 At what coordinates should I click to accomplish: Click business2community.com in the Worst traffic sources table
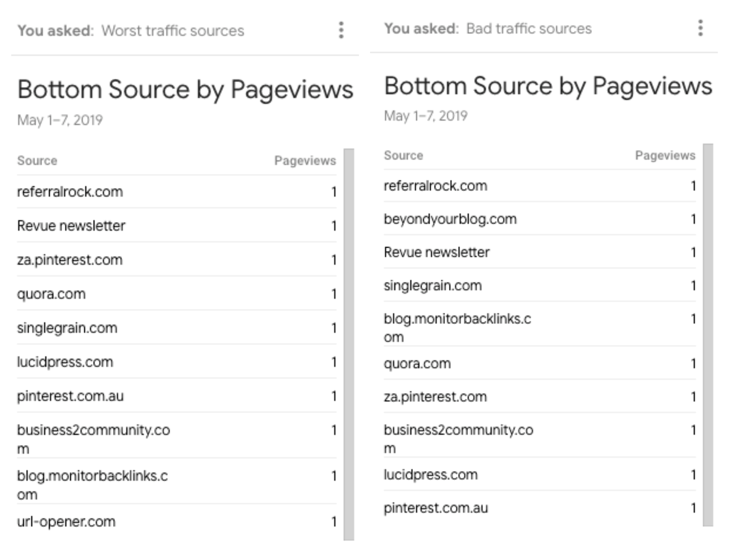(x=94, y=439)
